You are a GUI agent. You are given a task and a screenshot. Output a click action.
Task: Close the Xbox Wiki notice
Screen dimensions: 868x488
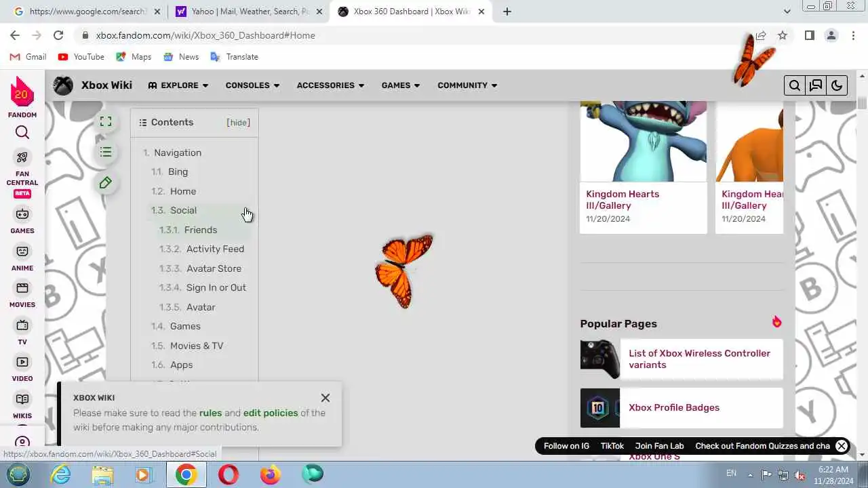[325, 398]
